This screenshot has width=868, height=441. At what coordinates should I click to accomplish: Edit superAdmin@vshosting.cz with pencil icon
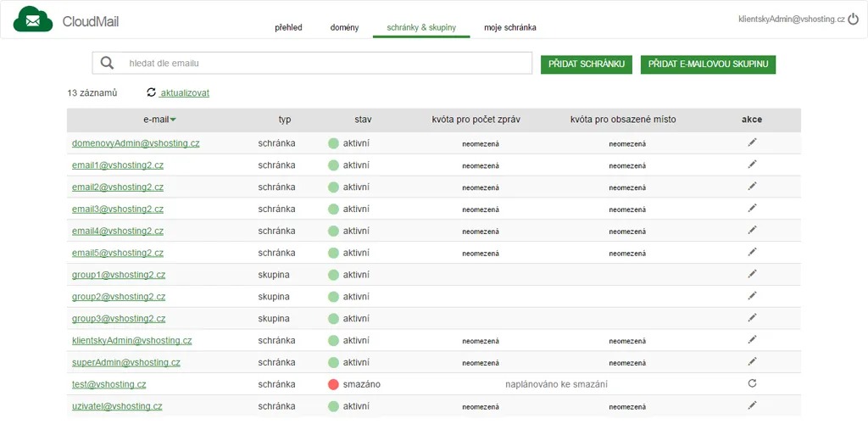tap(752, 361)
